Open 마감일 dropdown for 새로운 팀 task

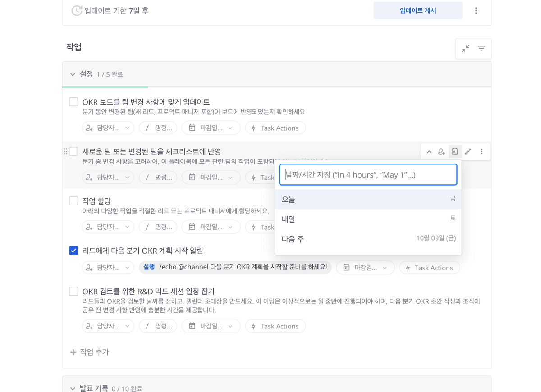(x=211, y=178)
